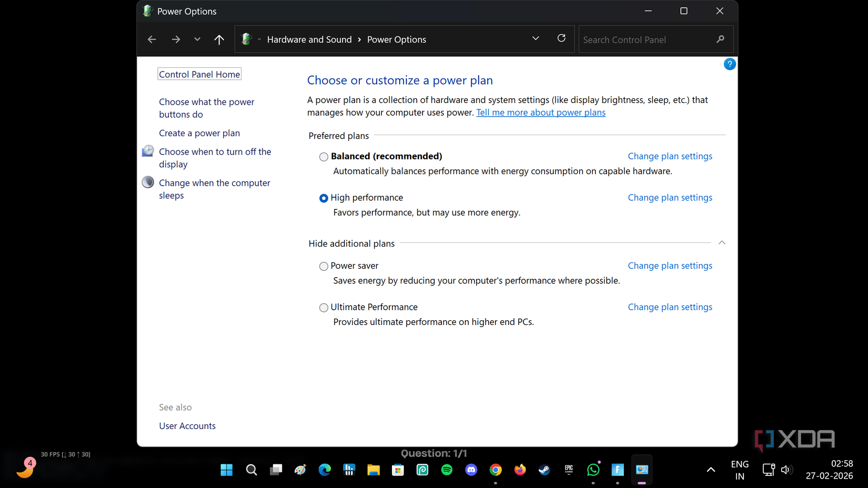Click Create a power plan
This screenshot has height=488, width=868.
click(x=199, y=133)
